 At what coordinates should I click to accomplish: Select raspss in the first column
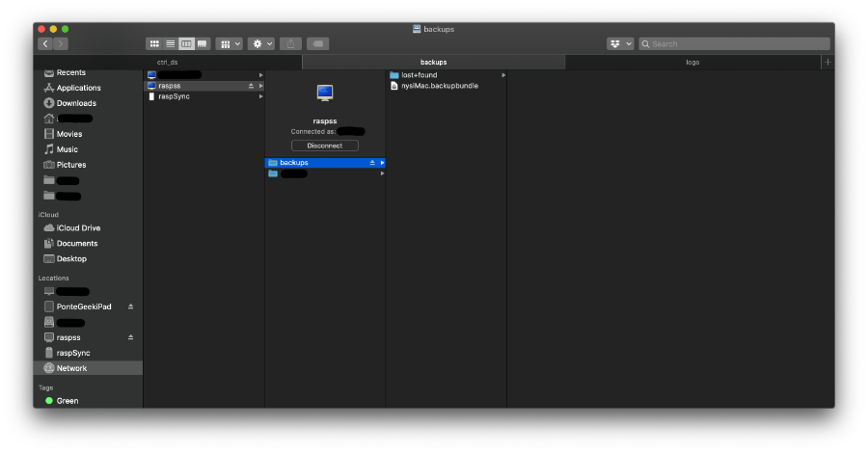(x=203, y=86)
